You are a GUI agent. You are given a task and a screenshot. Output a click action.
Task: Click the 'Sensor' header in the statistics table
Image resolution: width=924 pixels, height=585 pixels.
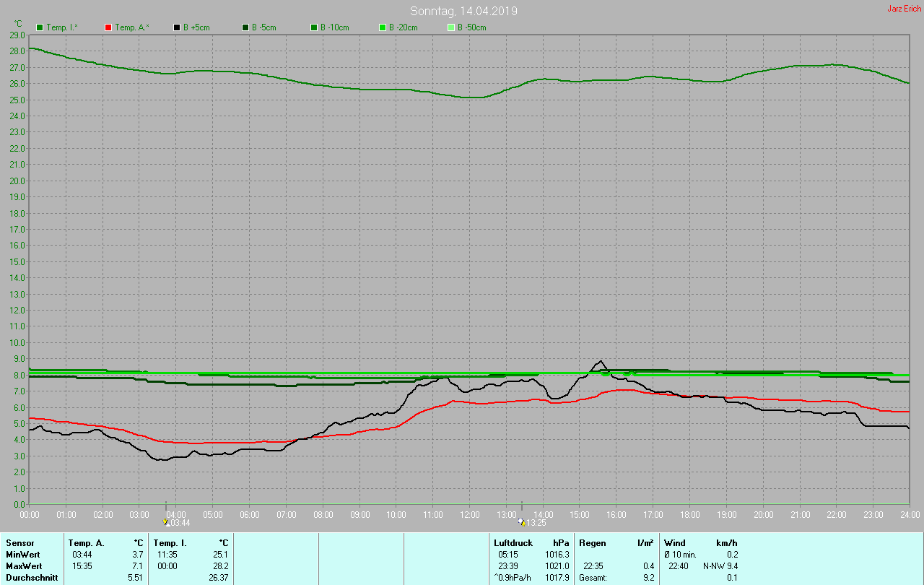(19, 542)
